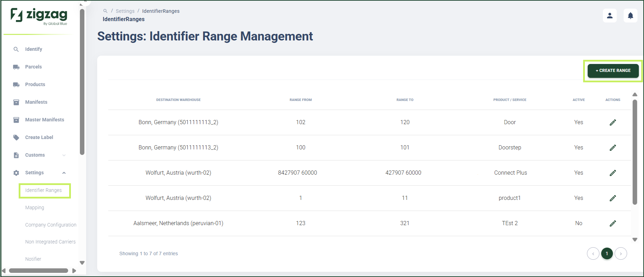
Task: Click range from value 8427907 60000
Action: click(x=297, y=173)
